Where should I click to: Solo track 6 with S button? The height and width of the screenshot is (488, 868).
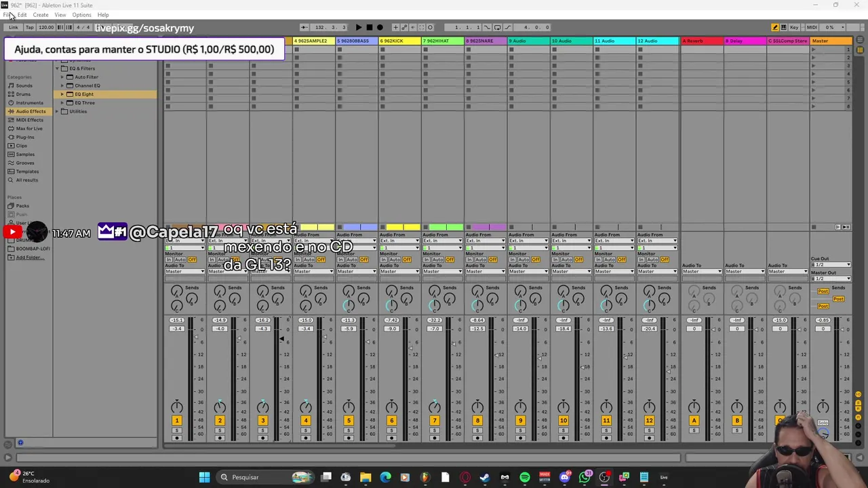pyautogui.click(x=391, y=430)
